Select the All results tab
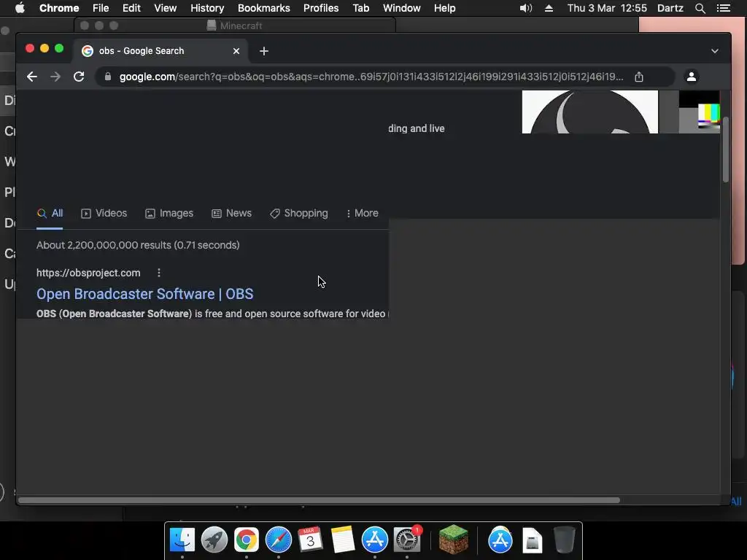747x560 pixels. point(50,214)
